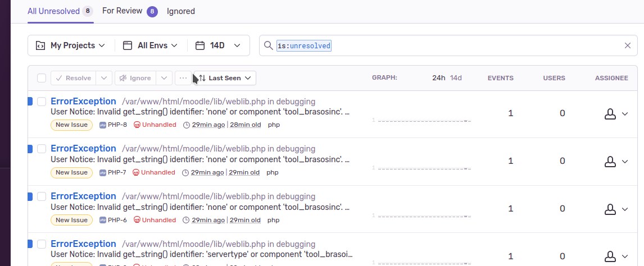Open the more actions ellipsis button

[183, 78]
